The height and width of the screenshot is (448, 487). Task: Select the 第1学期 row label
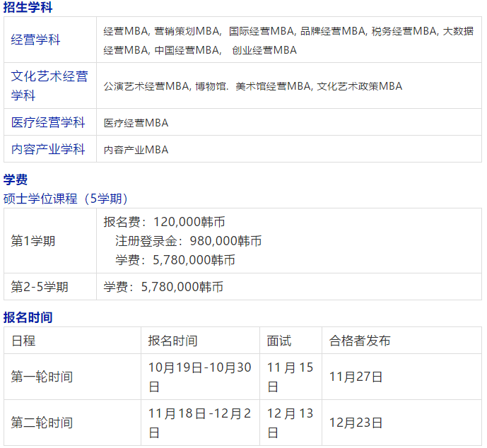pos(33,241)
